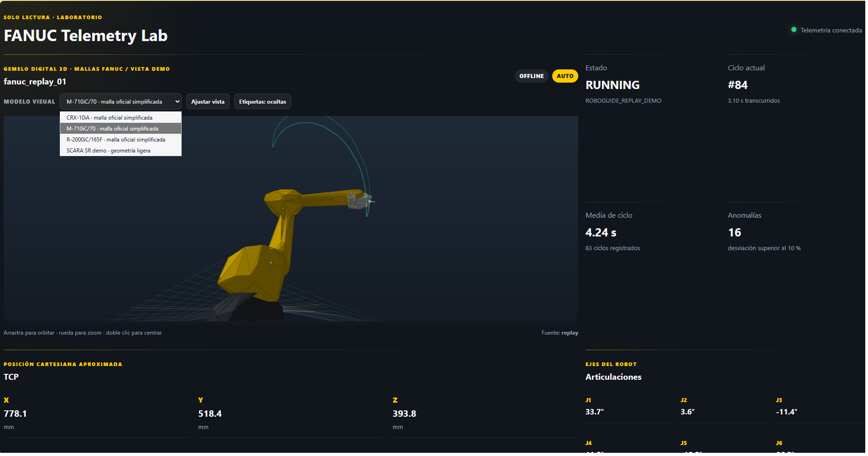This screenshot has width=868, height=456.
Task: Select SCARA SR demo geometría ligera
Action: (x=120, y=151)
